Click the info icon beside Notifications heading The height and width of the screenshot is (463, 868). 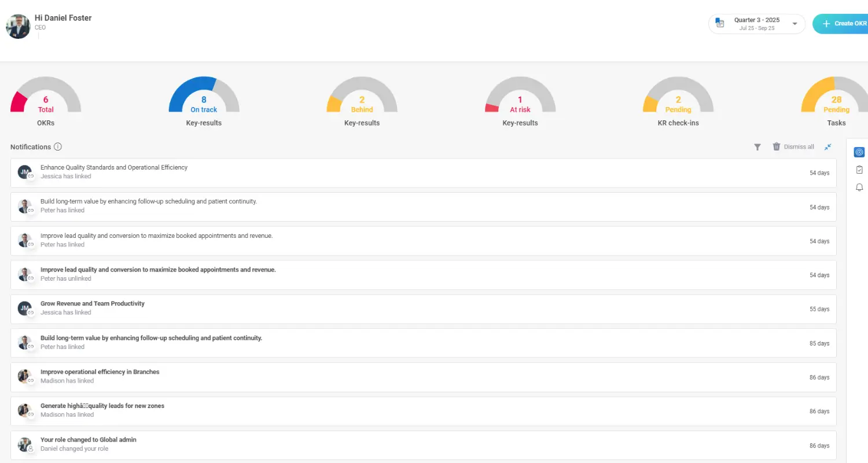pyautogui.click(x=57, y=146)
